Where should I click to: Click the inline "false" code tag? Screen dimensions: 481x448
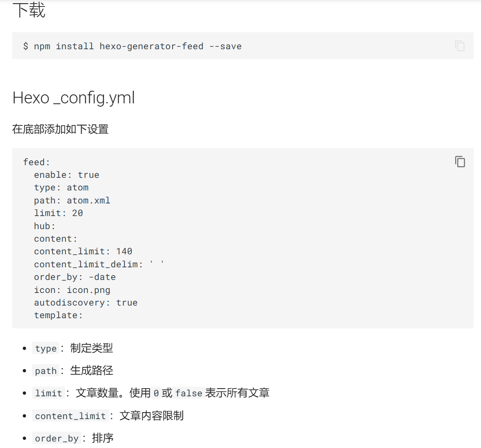click(x=189, y=393)
